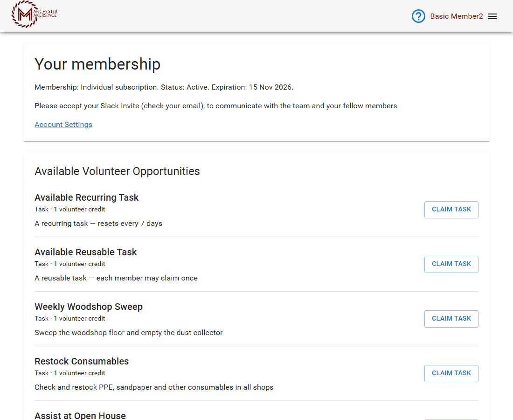Click the restock PPE consumables description

point(154,387)
